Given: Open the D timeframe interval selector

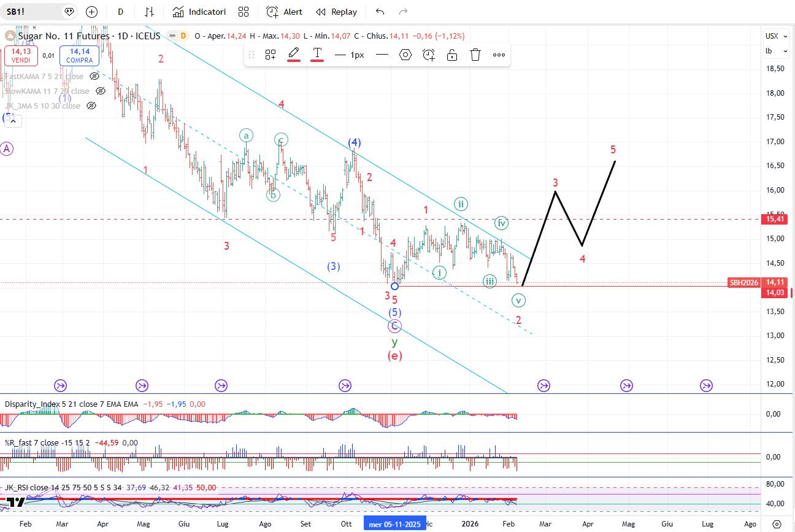Looking at the screenshot, I should click(121, 12).
